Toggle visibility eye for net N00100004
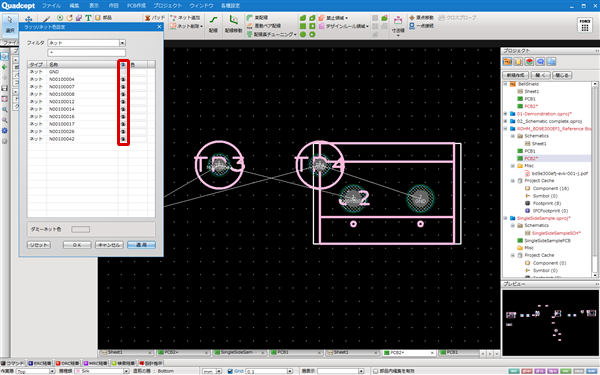 [123, 79]
